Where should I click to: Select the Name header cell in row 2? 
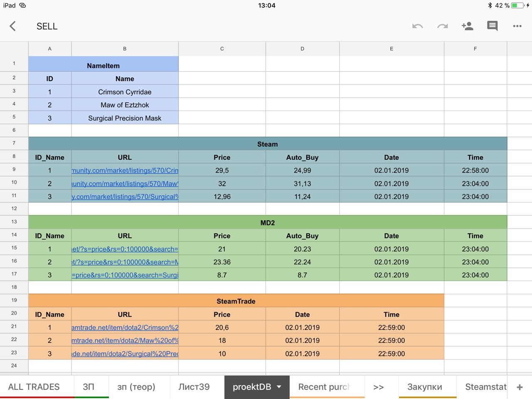[x=125, y=79]
